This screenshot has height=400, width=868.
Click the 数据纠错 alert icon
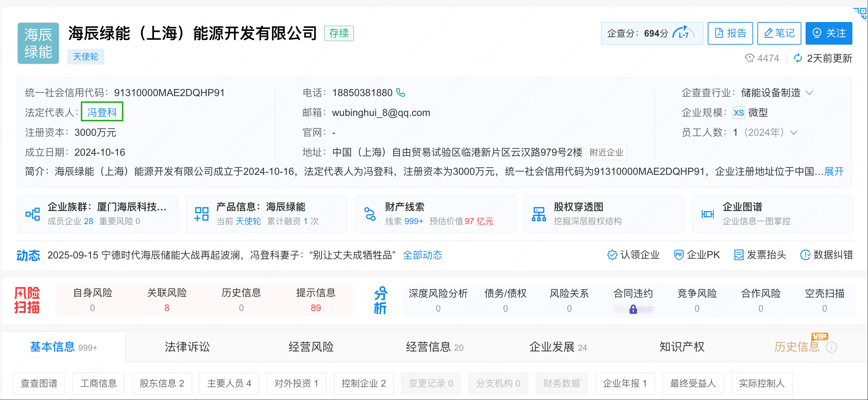(x=805, y=255)
